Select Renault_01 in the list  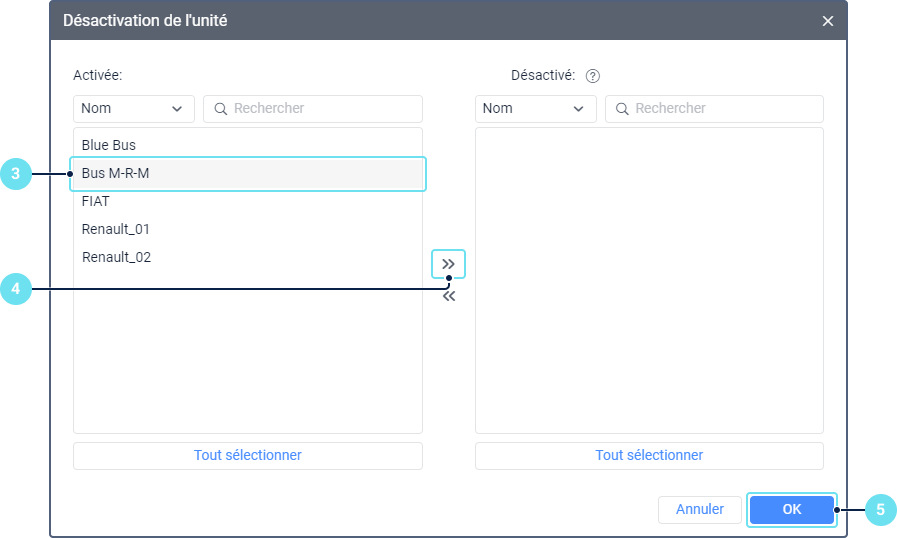tap(116, 229)
